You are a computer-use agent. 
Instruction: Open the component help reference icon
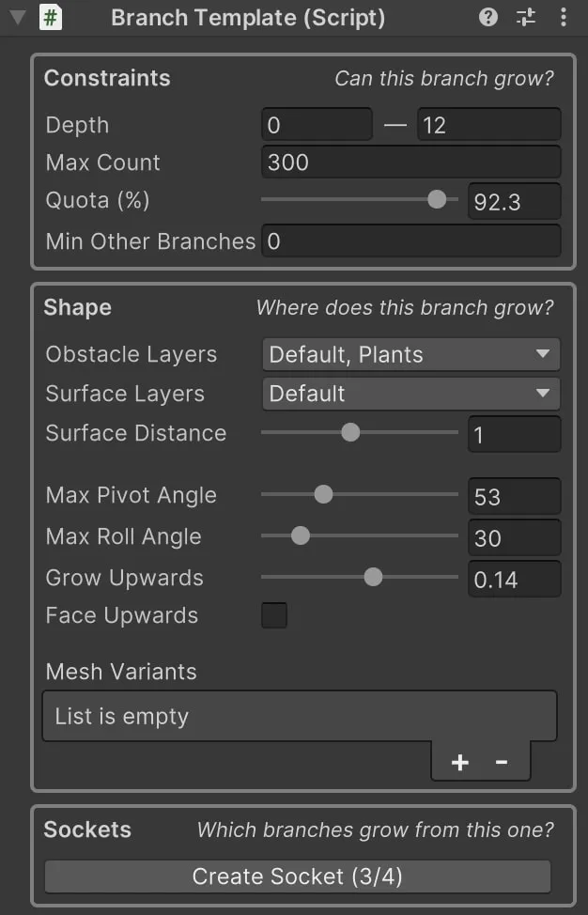pyautogui.click(x=488, y=18)
